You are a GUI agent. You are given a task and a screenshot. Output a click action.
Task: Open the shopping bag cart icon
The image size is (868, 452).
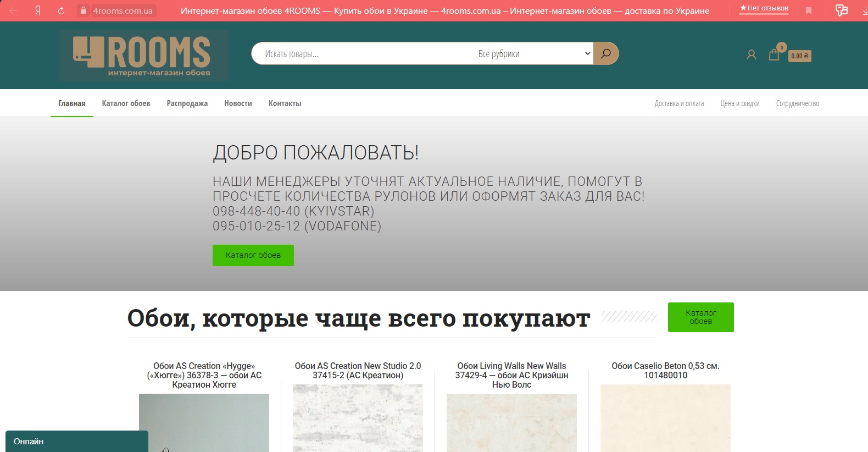pyautogui.click(x=774, y=54)
